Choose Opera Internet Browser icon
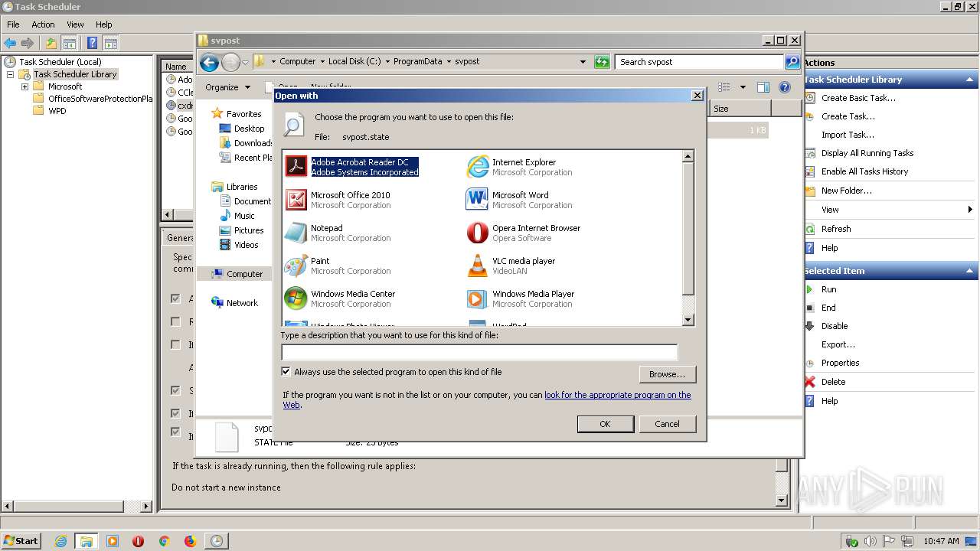This screenshot has width=980, height=551. 478,232
